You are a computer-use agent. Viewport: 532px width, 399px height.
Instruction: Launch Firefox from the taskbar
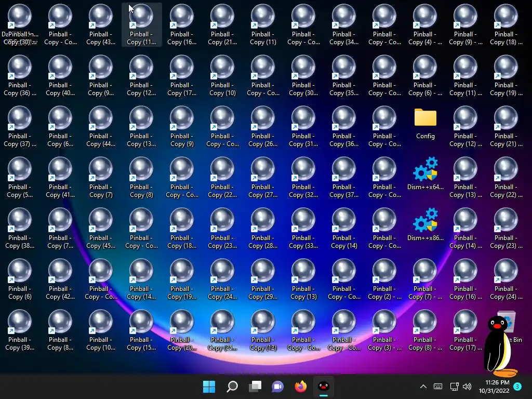coord(301,387)
